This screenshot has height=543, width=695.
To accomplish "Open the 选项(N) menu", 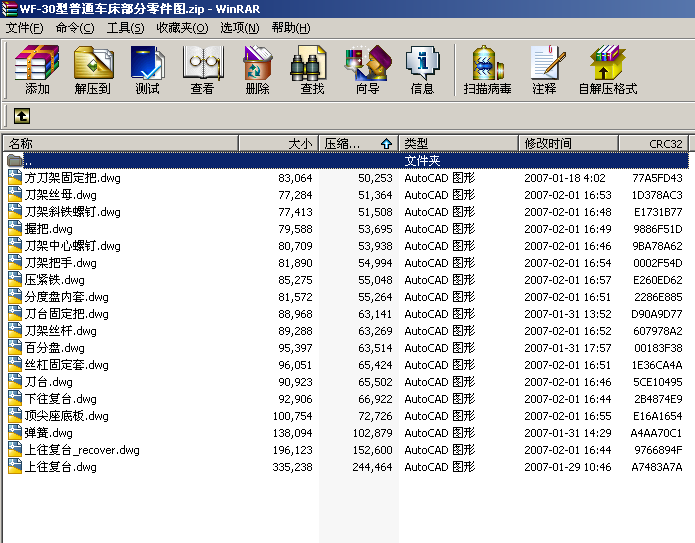I will click(240, 28).
